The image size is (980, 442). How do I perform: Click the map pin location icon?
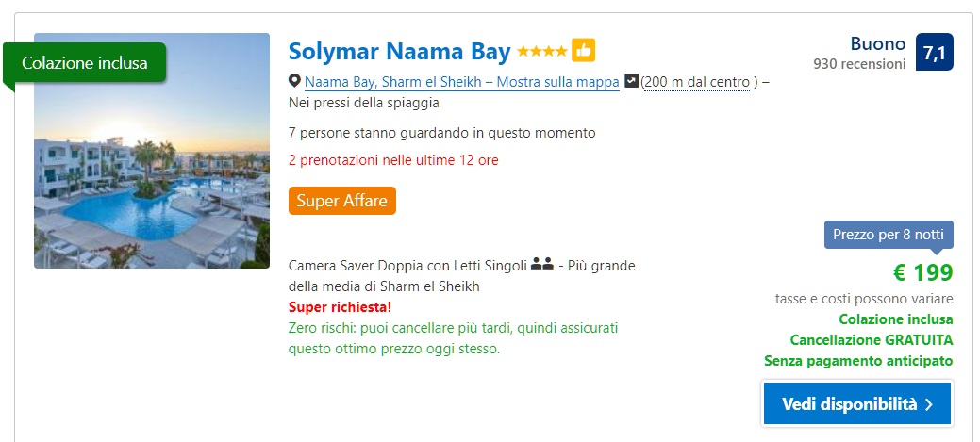point(294,81)
